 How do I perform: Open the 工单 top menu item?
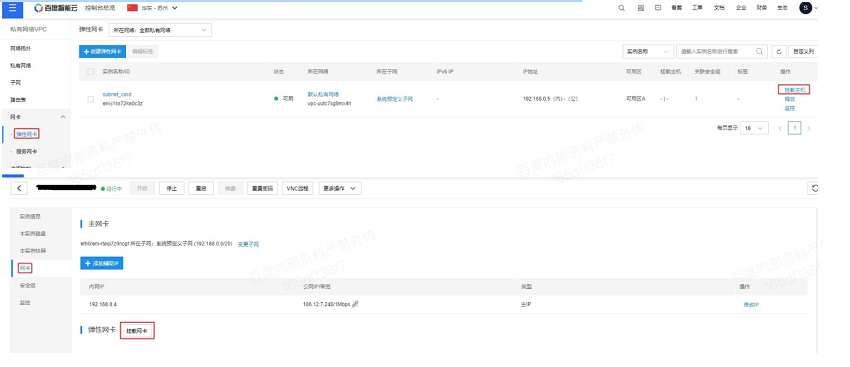[698, 8]
